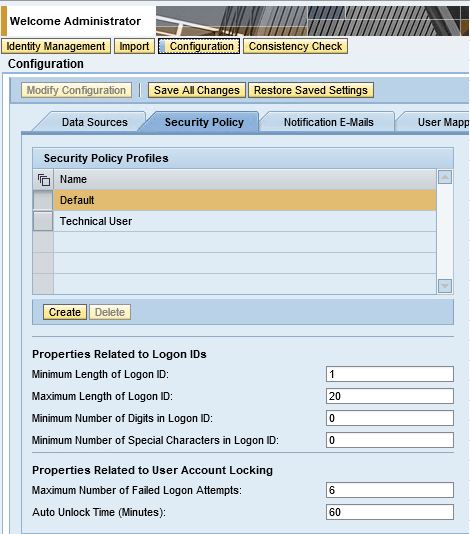The image size is (470, 534).
Task: Select the Technical User profile name
Action: tap(96, 221)
